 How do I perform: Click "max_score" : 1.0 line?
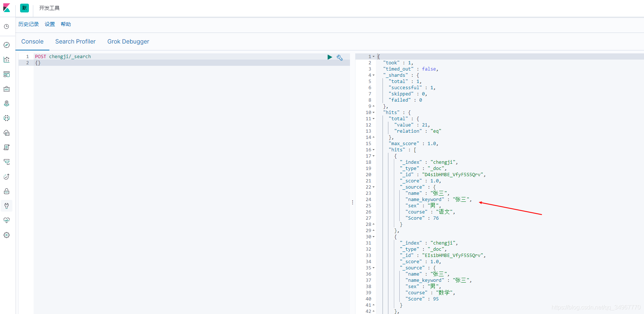pyautogui.click(x=414, y=144)
